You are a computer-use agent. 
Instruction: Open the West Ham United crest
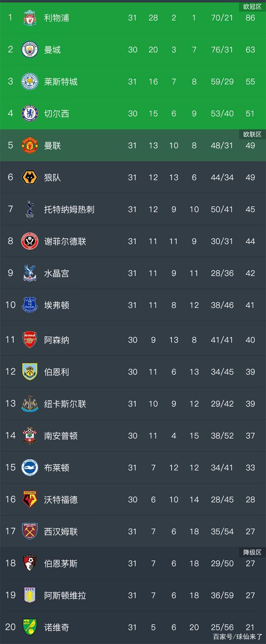pyautogui.click(x=30, y=531)
